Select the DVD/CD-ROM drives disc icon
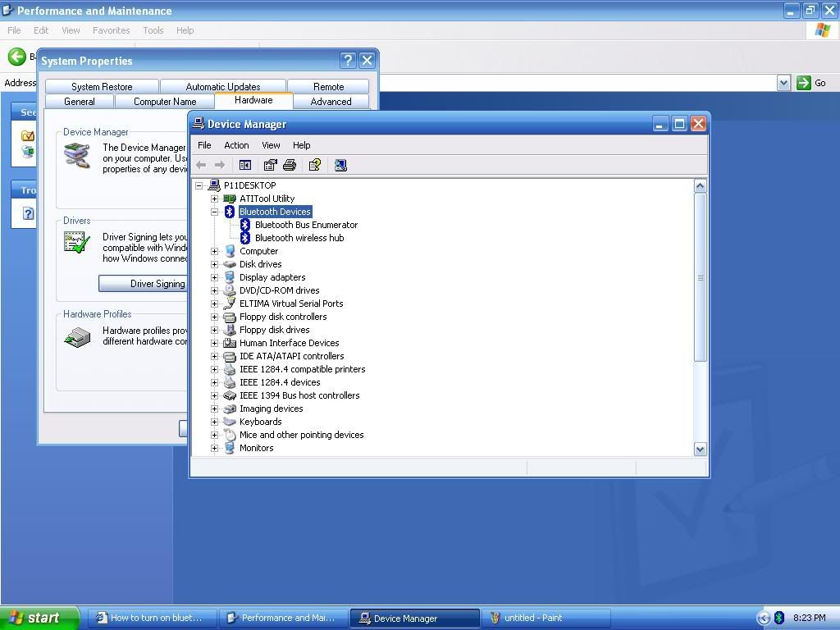840x630 pixels. pyautogui.click(x=230, y=290)
